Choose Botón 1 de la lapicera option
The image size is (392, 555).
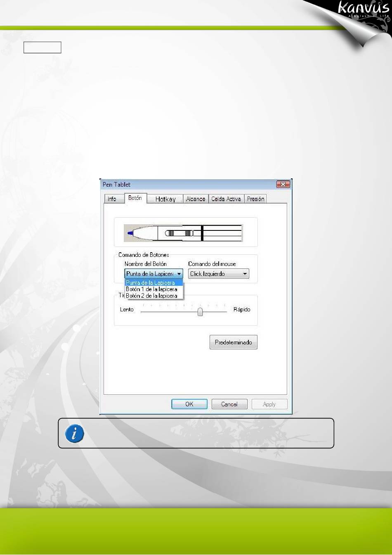[x=154, y=289]
